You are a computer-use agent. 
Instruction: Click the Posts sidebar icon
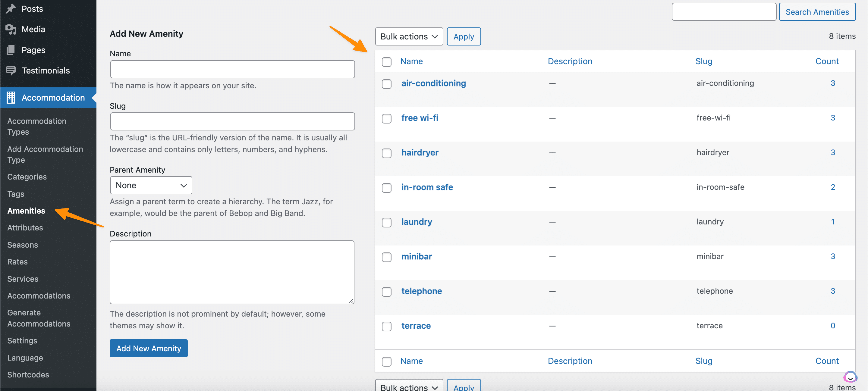click(11, 8)
